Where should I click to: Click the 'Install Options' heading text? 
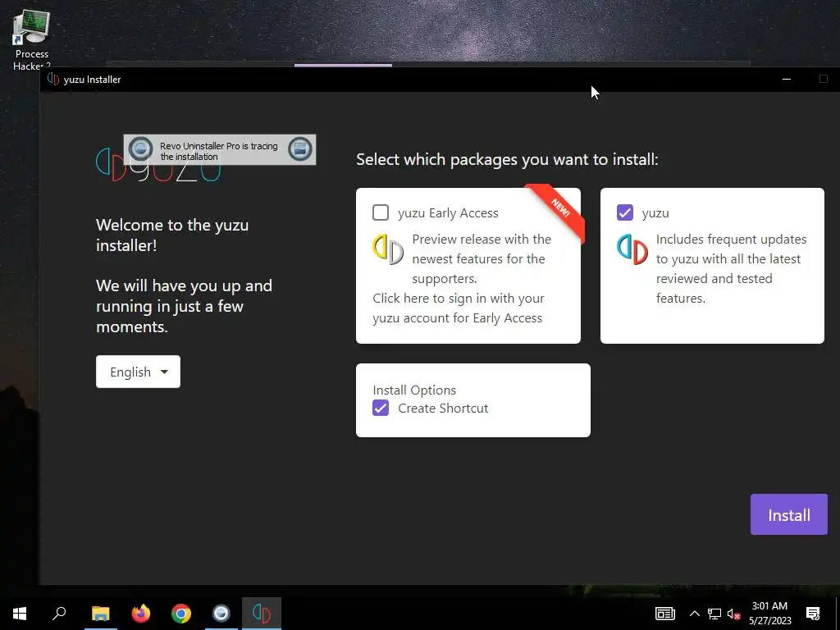[414, 390]
